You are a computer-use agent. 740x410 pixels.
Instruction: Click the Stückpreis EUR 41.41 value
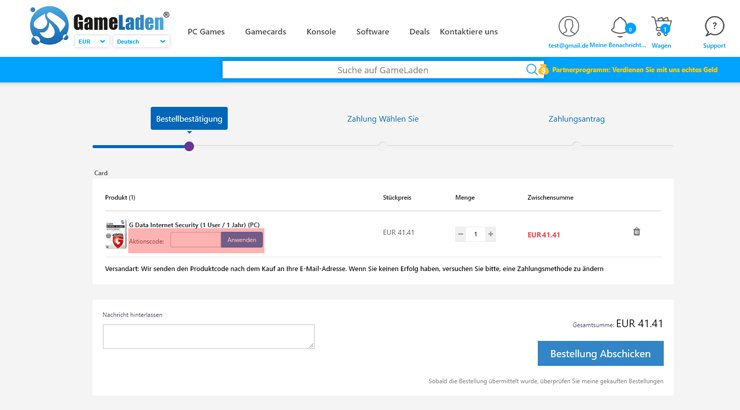398,232
